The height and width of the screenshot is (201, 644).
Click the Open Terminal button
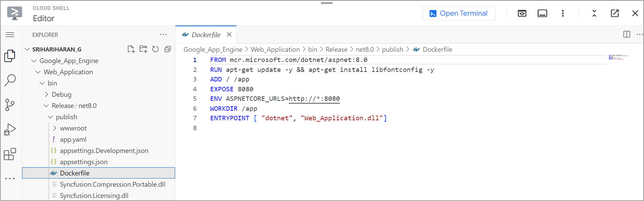click(x=459, y=13)
